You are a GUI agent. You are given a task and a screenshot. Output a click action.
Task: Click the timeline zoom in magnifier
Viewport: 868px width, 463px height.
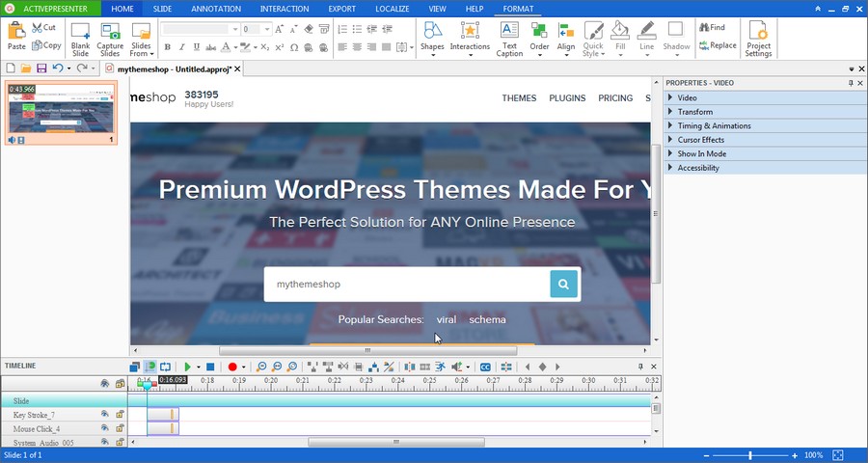pyautogui.click(x=261, y=367)
